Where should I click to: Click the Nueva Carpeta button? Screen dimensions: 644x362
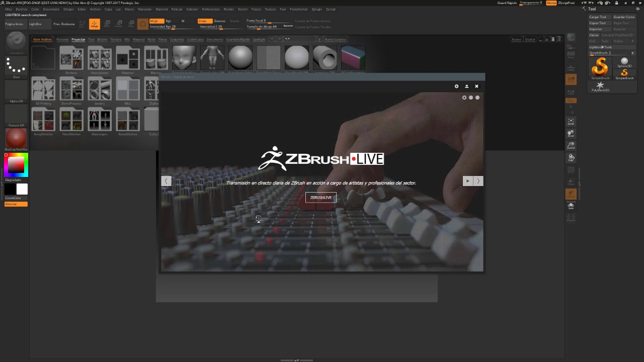click(x=335, y=39)
